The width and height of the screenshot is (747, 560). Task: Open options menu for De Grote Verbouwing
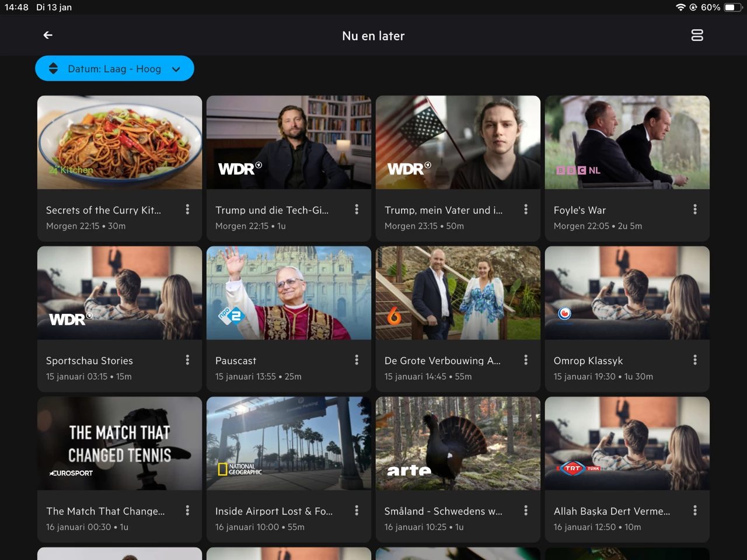coord(526,360)
